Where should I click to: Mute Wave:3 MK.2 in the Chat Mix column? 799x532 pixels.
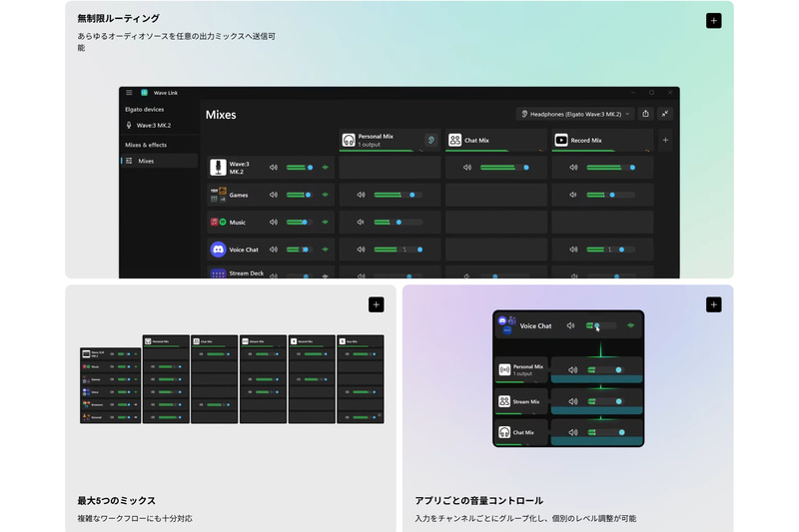[x=467, y=168]
